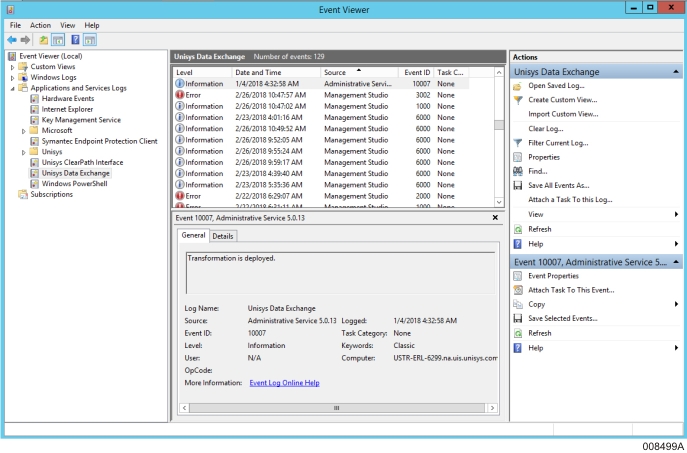Click the Help toolbar icon
The width and height of the screenshot is (687, 453).
click(x=75, y=40)
